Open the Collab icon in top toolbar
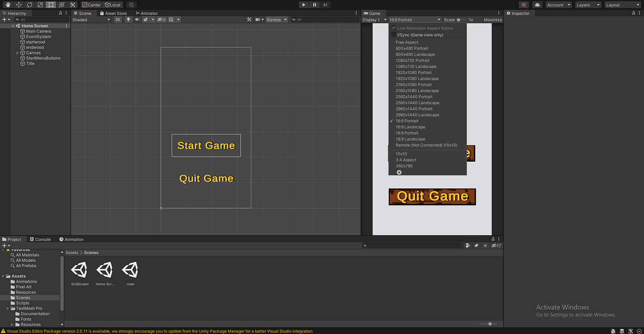Viewport: 644px width, 334px height. coord(524,5)
